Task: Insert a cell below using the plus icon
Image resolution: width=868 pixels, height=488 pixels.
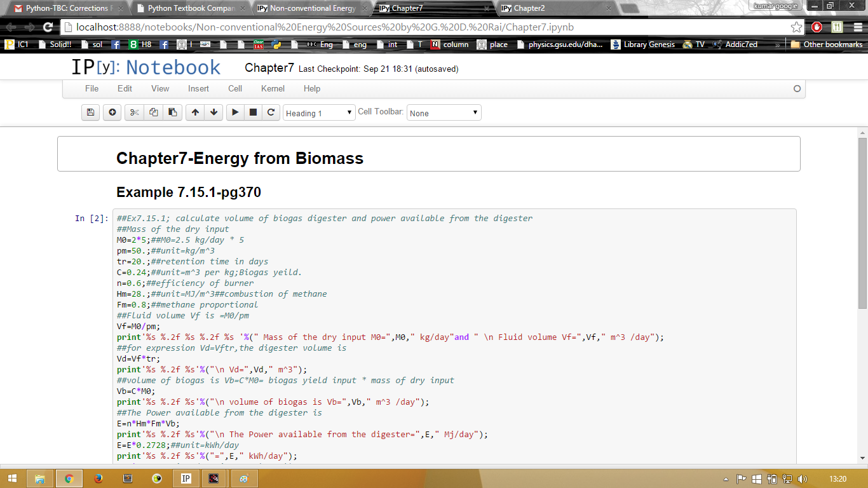Action: pyautogui.click(x=112, y=112)
